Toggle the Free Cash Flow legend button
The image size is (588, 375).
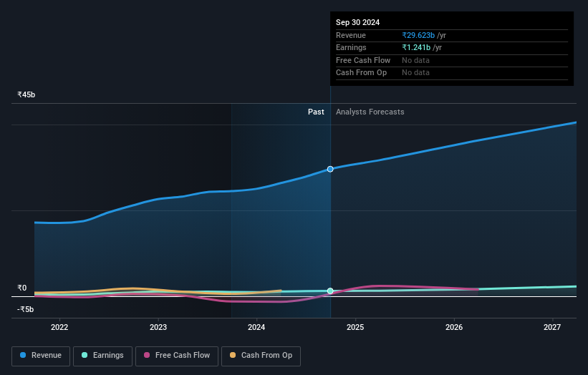tap(177, 356)
